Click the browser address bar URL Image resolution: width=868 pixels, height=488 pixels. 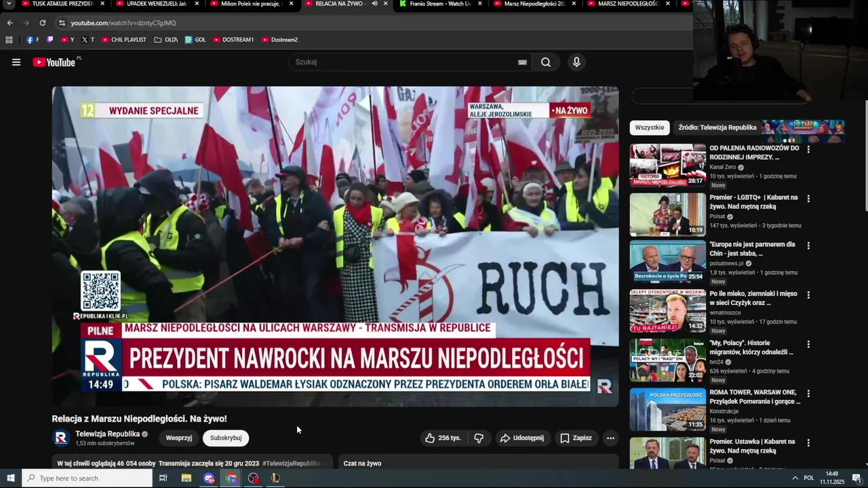(123, 22)
